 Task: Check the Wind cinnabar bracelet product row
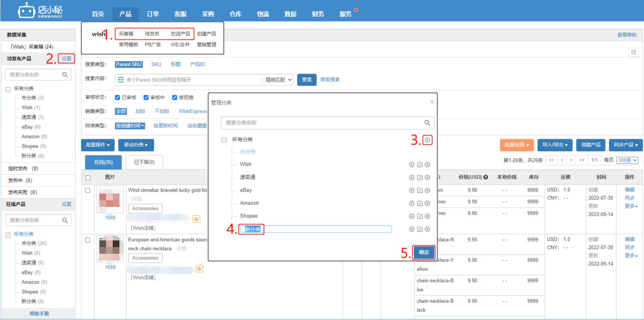tap(88, 191)
